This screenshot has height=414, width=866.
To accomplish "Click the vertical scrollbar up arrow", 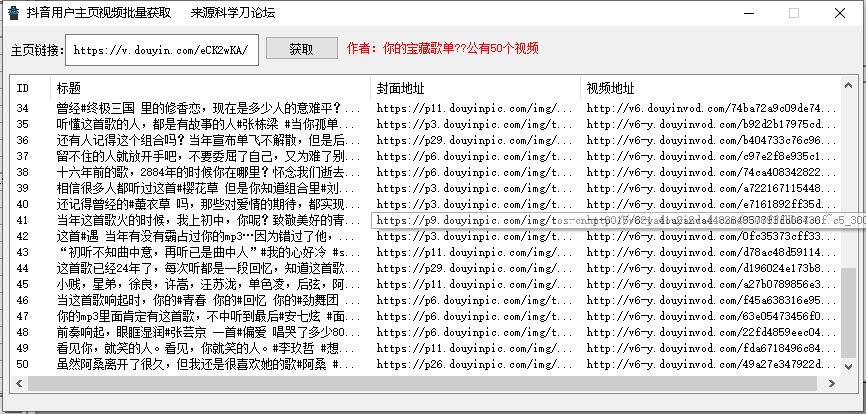I will tap(848, 85).
